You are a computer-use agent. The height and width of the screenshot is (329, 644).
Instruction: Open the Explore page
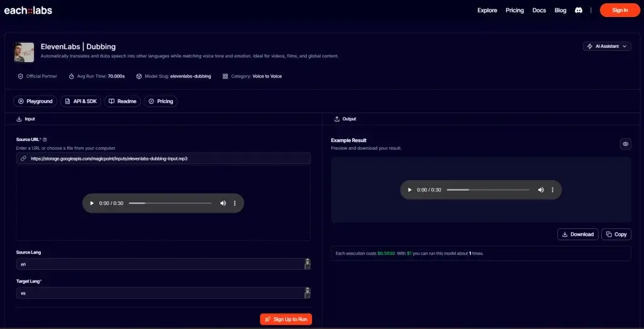point(487,10)
